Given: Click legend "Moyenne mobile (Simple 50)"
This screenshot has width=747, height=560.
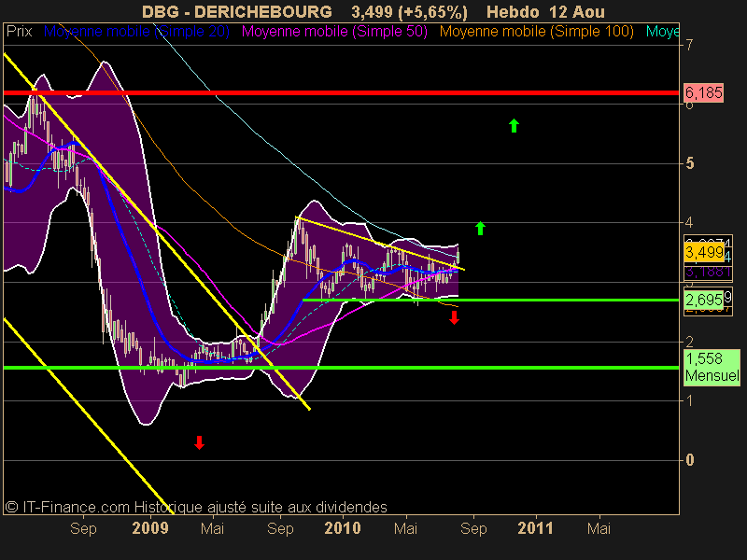Looking at the screenshot, I should (334, 32).
